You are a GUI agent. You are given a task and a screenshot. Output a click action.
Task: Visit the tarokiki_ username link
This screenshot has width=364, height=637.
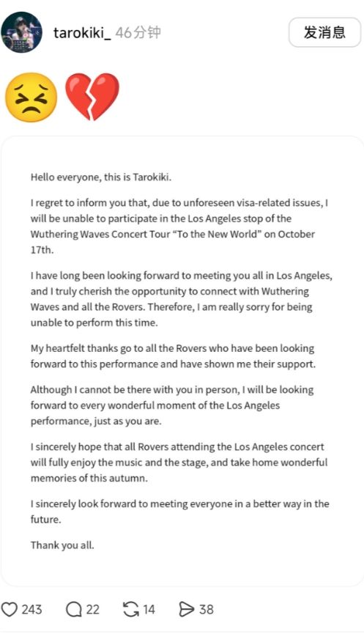click(82, 32)
